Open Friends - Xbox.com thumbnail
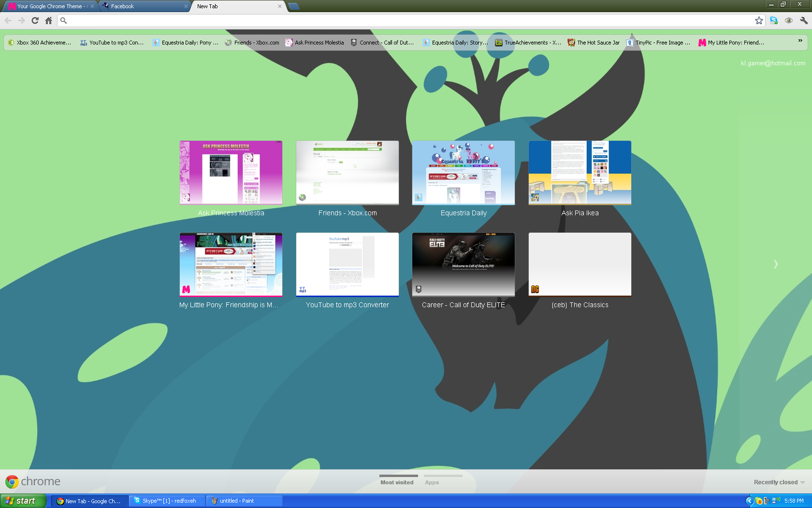This screenshot has width=812, height=508. tap(348, 173)
